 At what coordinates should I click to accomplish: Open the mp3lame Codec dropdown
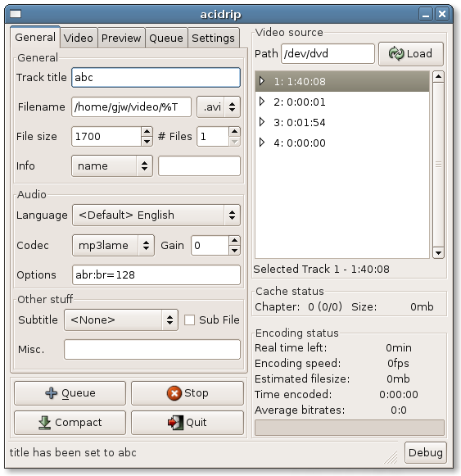click(x=113, y=245)
